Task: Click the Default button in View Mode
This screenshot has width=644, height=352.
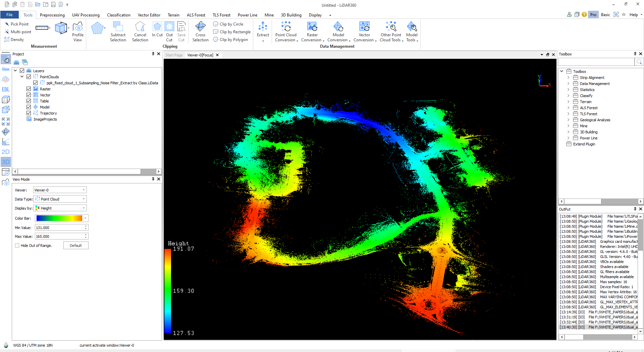Action: coord(76,245)
